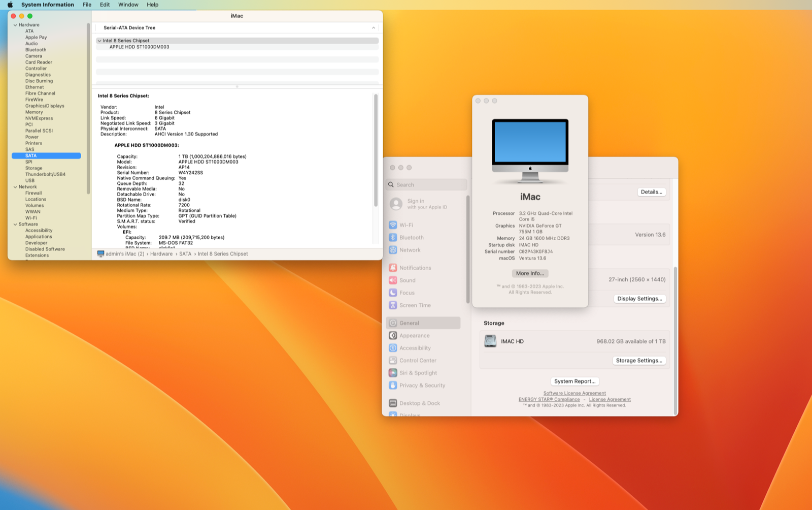Select Applications under Software
The image size is (812, 510).
[39, 237]
